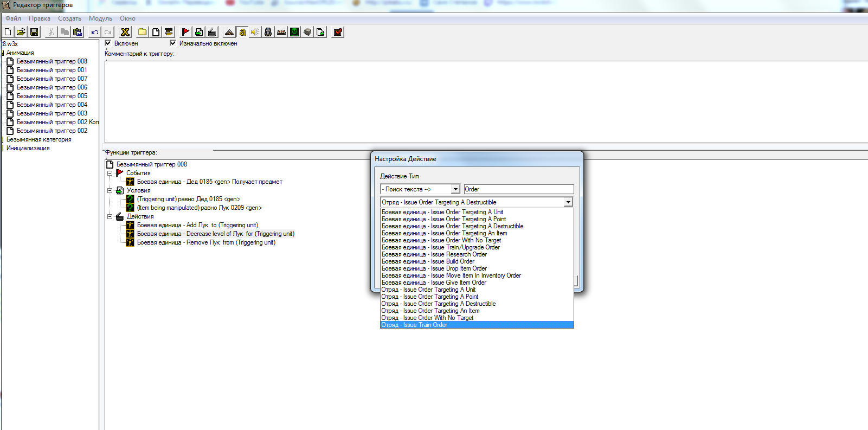The image size is (868, 430).
Task: Open the Object Manager cube icon
Action: 307,32
